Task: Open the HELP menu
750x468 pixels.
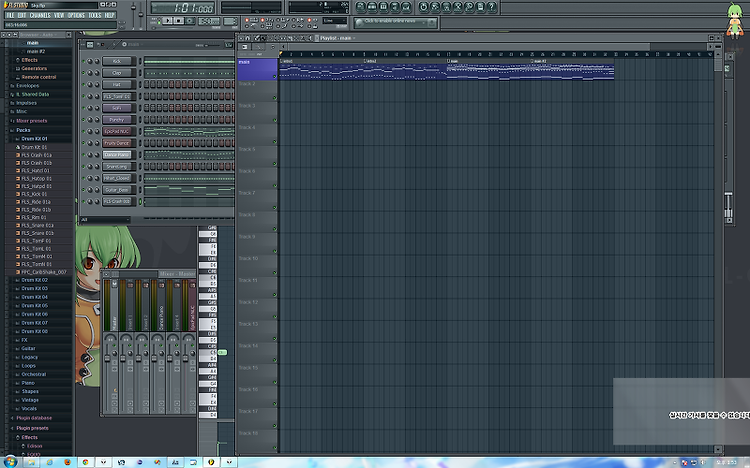Action: (109, 15)
